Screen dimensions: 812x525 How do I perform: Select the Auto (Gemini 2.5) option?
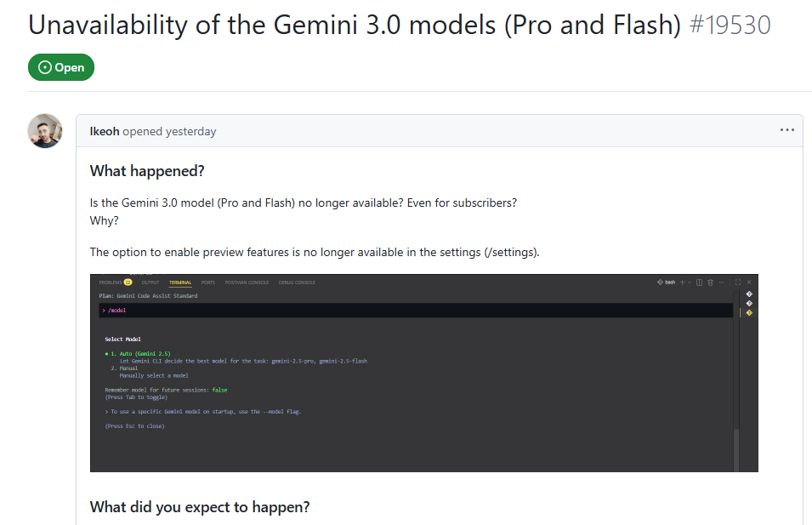[x=140, y=353]
